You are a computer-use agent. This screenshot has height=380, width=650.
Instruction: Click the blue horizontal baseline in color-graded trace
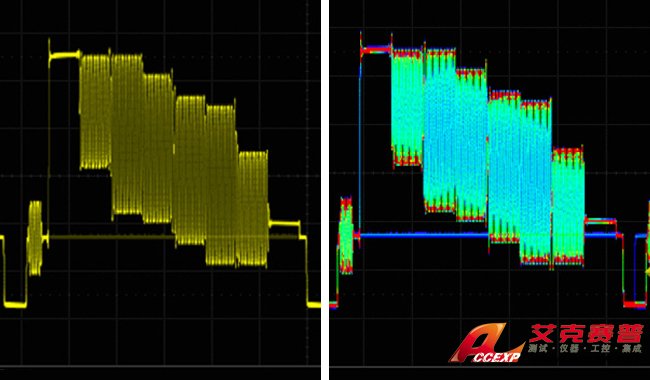[x=423, y=235]
